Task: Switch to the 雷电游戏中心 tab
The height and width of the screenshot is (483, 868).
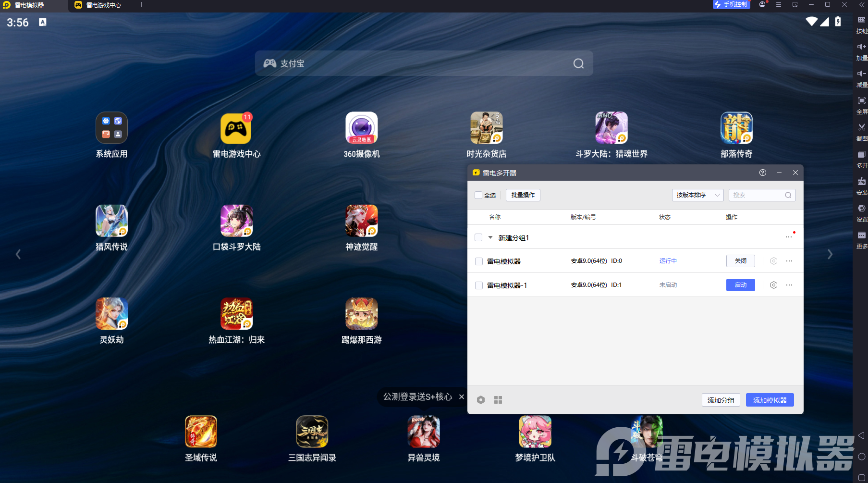Action: [x=103, y=5]
